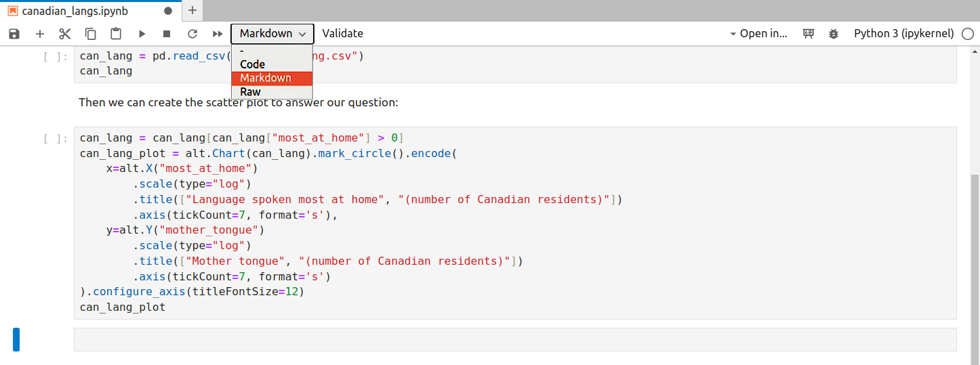Switch kernel via Python 3 (ipykernel)
Image resolution: width=980 pixels, height=365 pixels.
tap(903, 34)
